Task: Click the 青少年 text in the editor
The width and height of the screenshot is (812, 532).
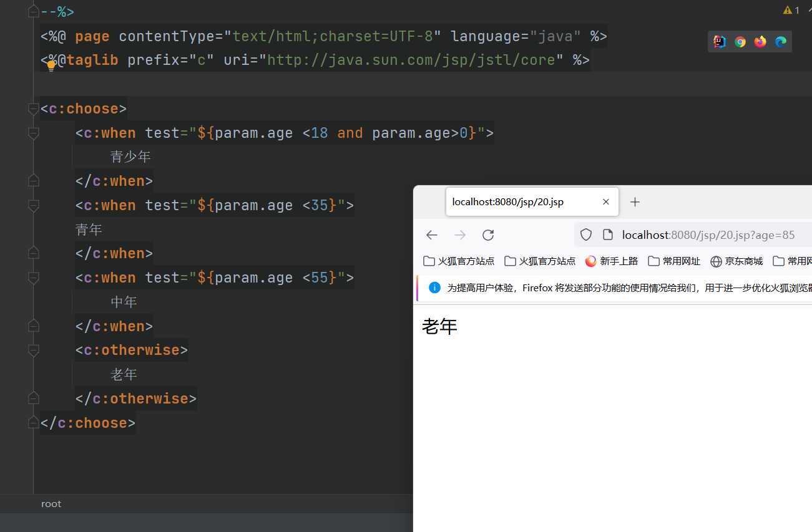Action: [x=130, y=157]
